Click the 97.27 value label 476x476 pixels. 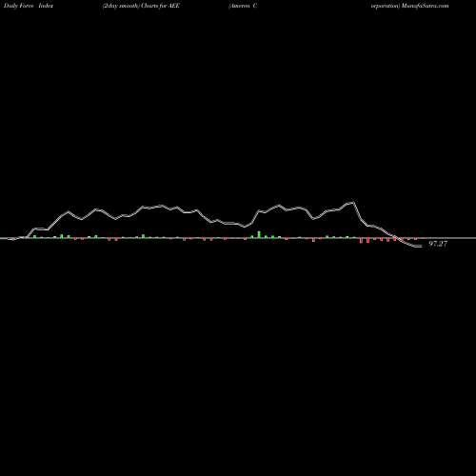point(438,244)
